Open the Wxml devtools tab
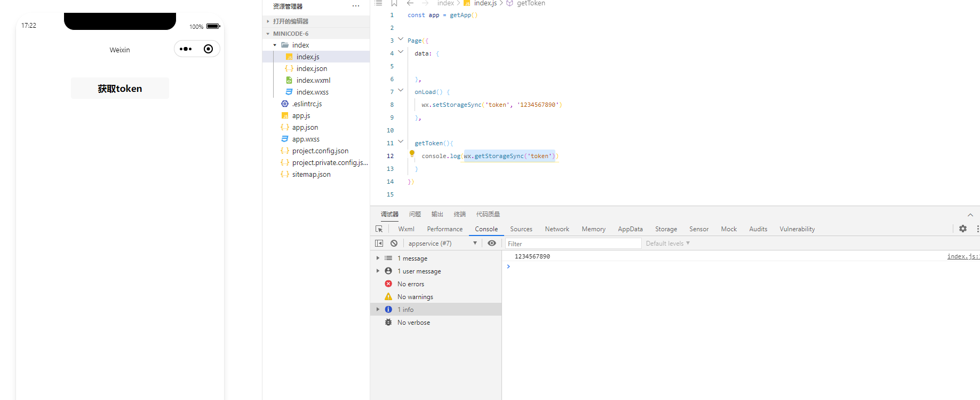The width and height of the screenshot is (980, 400). pos(406,229)
